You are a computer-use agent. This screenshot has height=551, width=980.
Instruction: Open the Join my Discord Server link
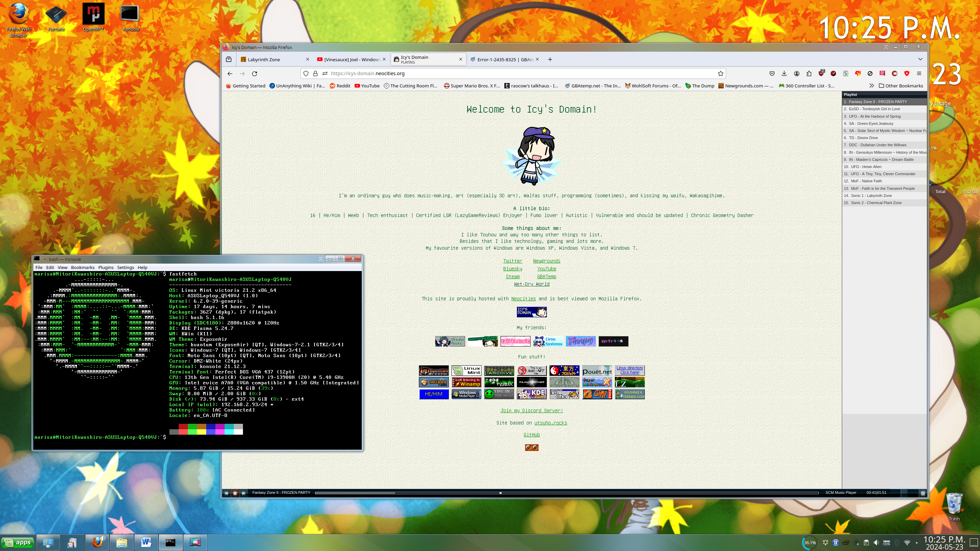[x=532, y=410]
